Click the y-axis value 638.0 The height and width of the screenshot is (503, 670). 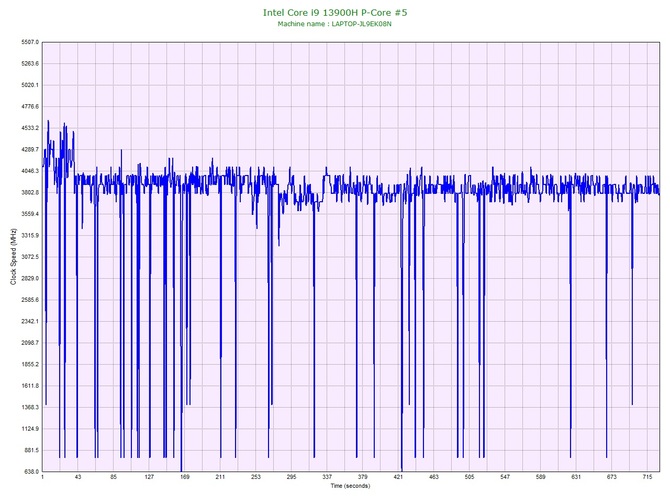31,472
